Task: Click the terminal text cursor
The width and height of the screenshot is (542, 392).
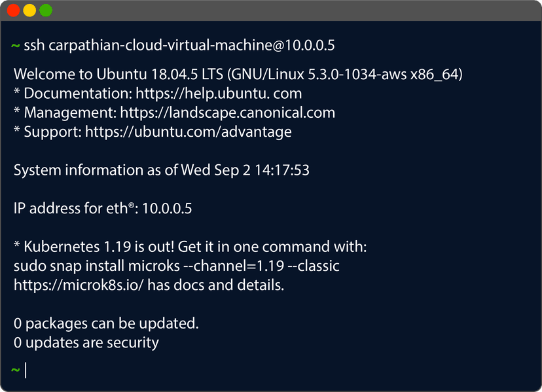Action: pos(26,370)
